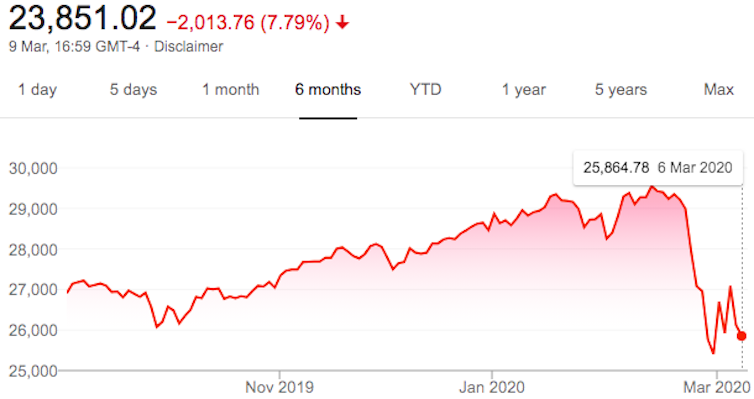
Task: Select the 1 day range tab
Action: pyautogui.click(x=38, y=89)
